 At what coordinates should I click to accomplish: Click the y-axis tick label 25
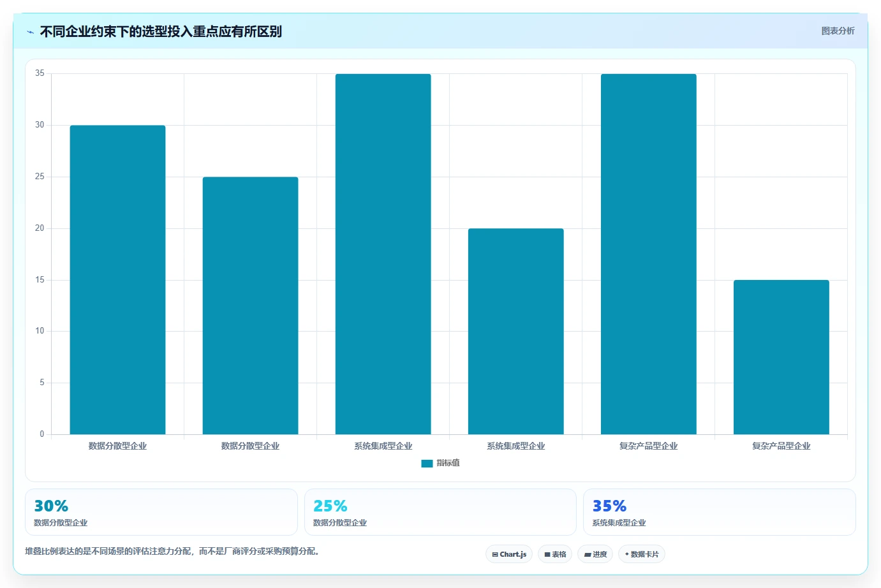point(40,177)
